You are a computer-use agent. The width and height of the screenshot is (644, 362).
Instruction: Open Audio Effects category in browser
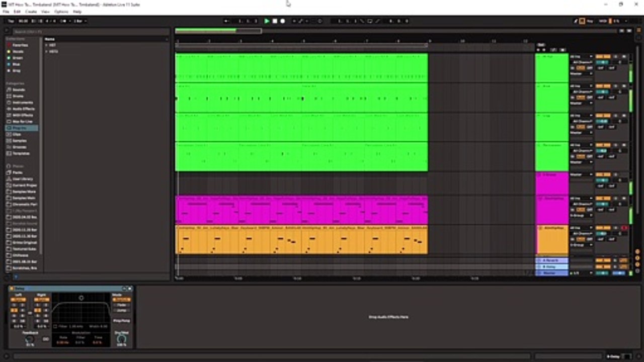(x=23, y=109)
